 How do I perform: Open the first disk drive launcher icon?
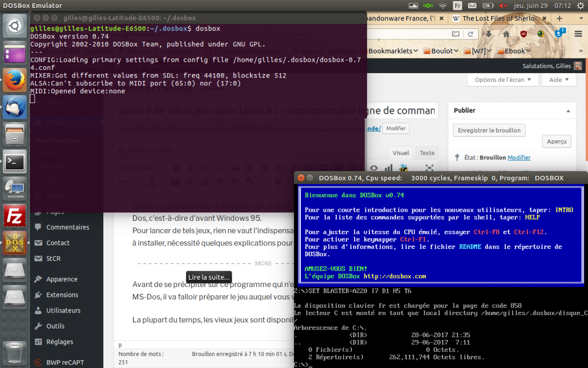tap(15, 269)
